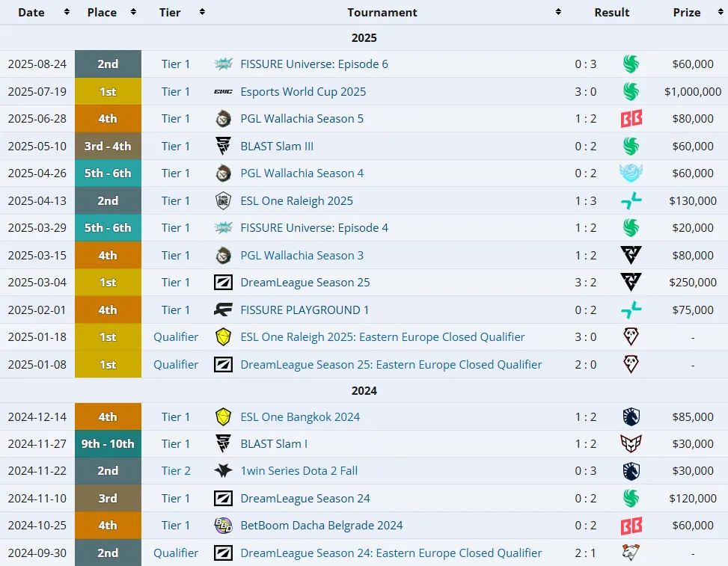Screen dimensions: 728x566
Task: Click 1win Series Dota 2 Fall icon
Action: point(223,471)
